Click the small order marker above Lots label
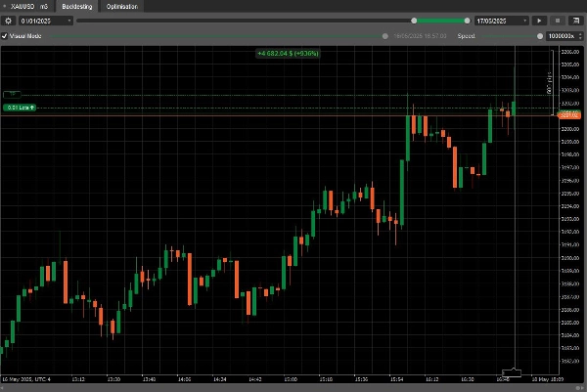 [x=14, y=94]
